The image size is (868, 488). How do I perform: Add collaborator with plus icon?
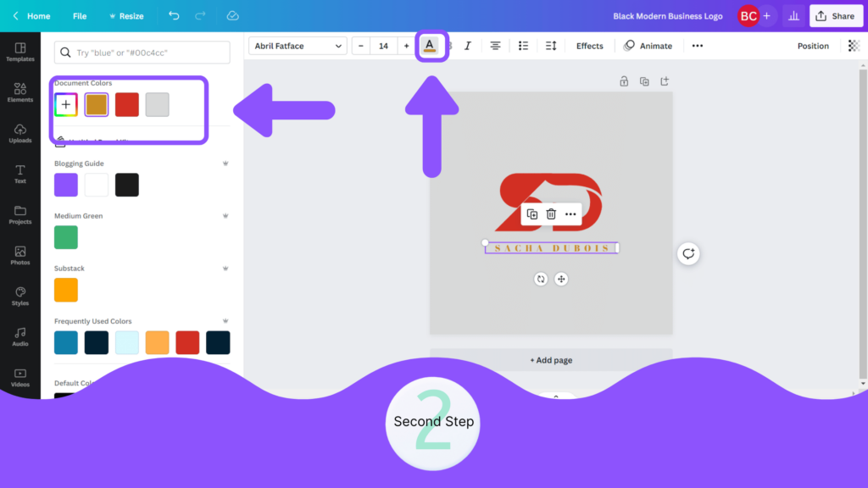click(x=766, y=16)
